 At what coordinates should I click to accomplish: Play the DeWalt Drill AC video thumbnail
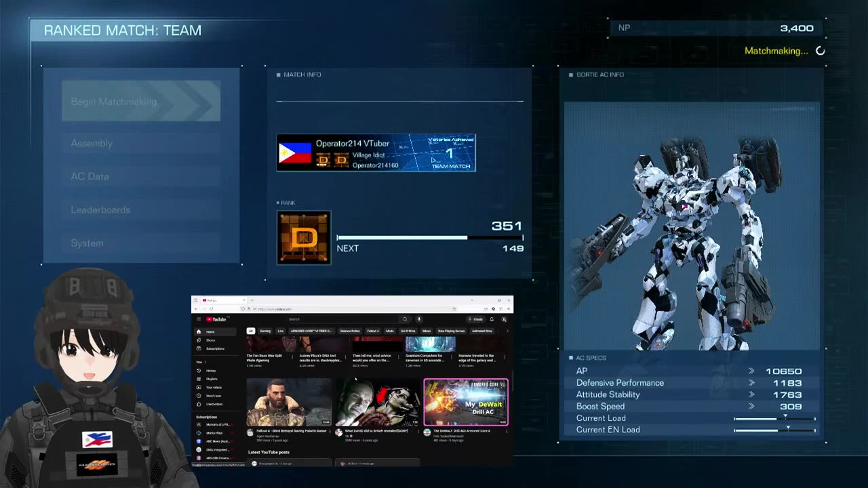tap(466, 402)
